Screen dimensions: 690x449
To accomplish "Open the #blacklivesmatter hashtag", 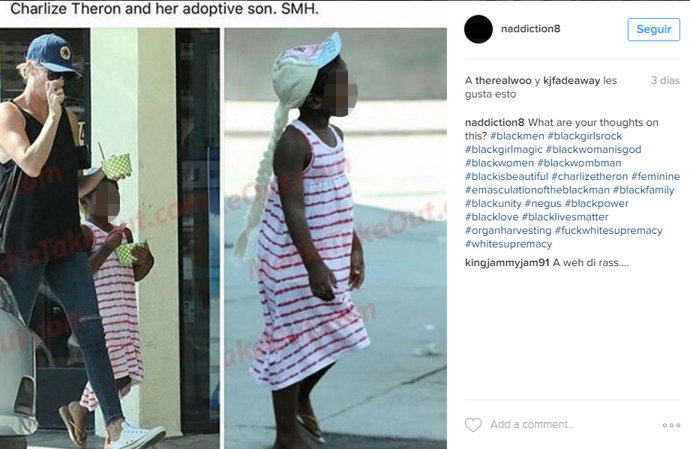I will coord(565,217).
